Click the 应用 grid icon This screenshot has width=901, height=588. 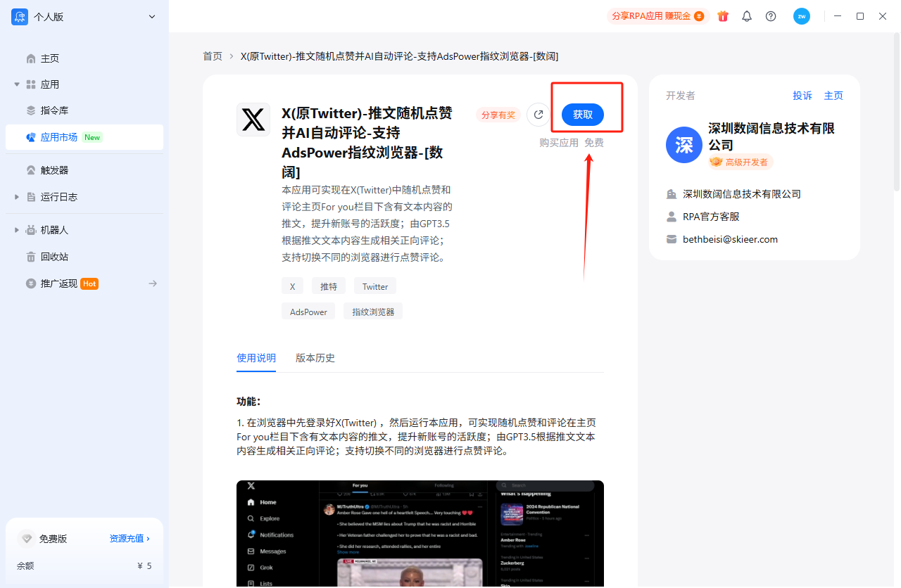pyautogui.click(x=31, y=84)
